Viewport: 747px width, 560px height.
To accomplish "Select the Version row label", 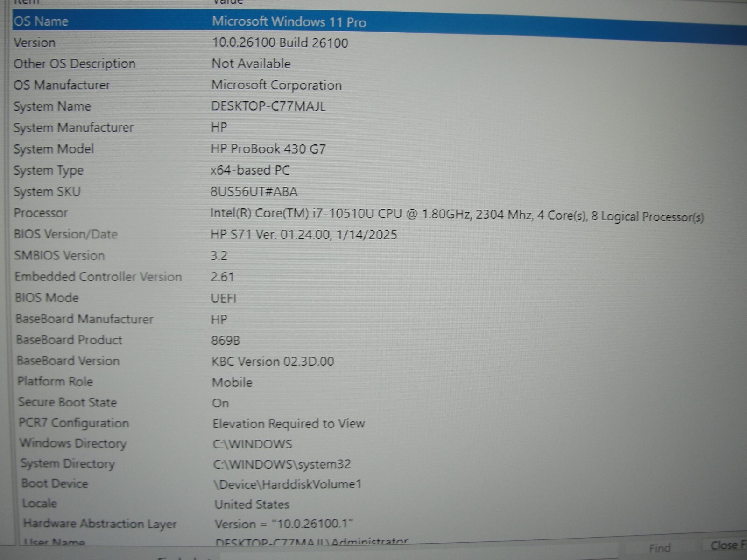I will coord(35,42).
